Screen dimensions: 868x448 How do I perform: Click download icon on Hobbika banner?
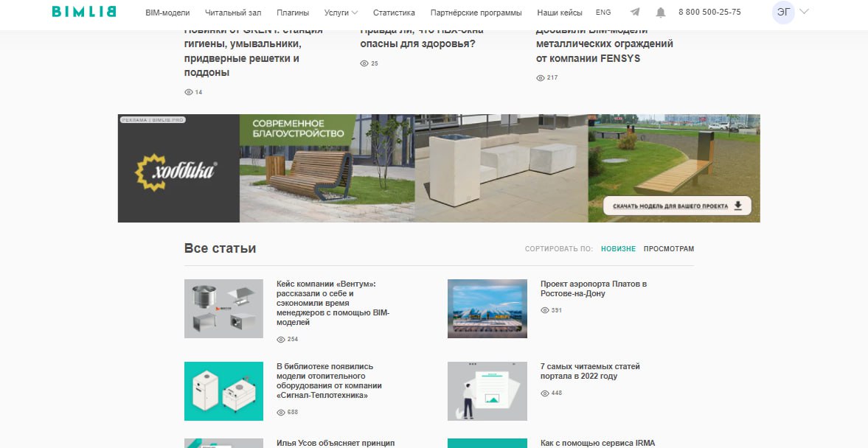738,206
